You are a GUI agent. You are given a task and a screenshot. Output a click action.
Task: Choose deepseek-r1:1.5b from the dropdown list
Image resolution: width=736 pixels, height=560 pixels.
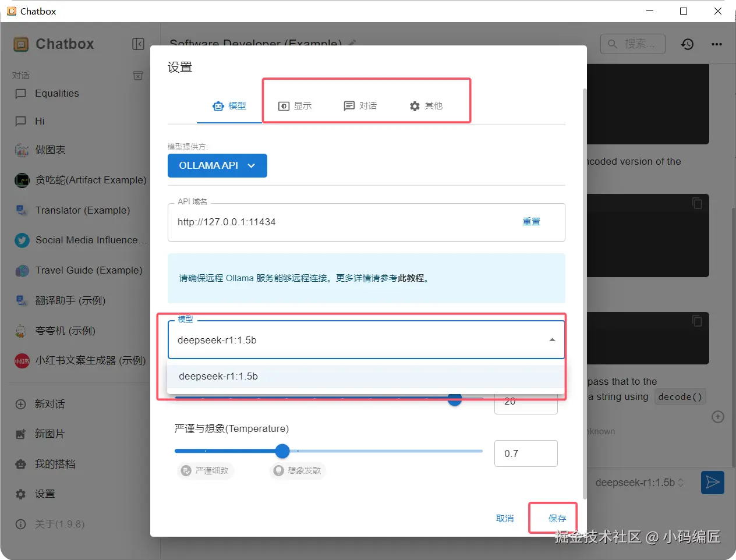coord(365,376)
